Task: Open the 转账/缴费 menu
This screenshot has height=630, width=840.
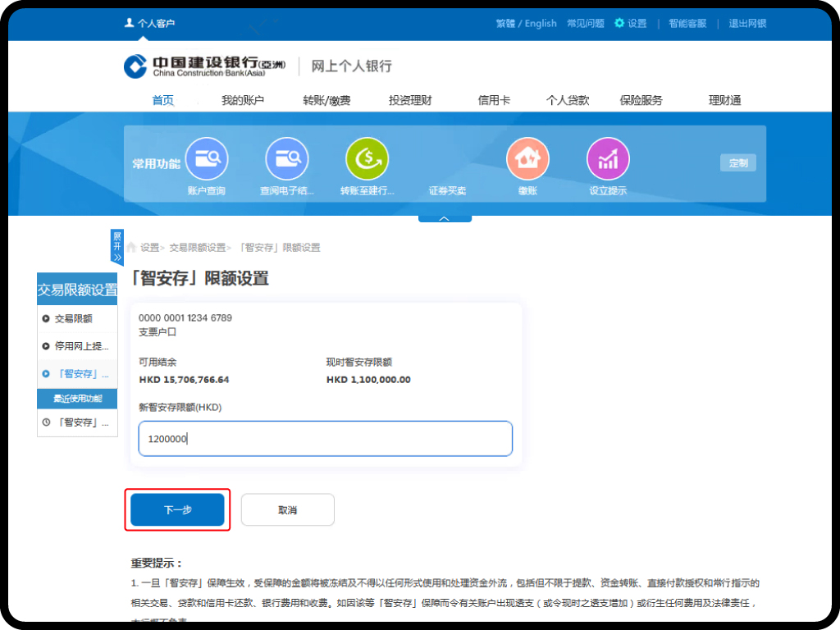Action: click(x=326, y=100)
